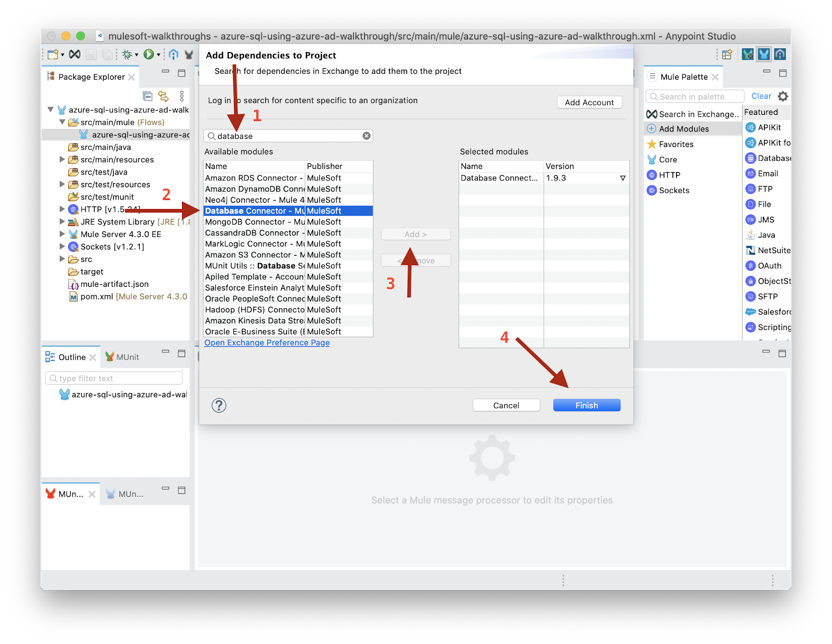Image resolution: width=832 pixels, height=644 pixels.
Task: Expand the src/main/resources folder
Action: (x=62, y=160)
